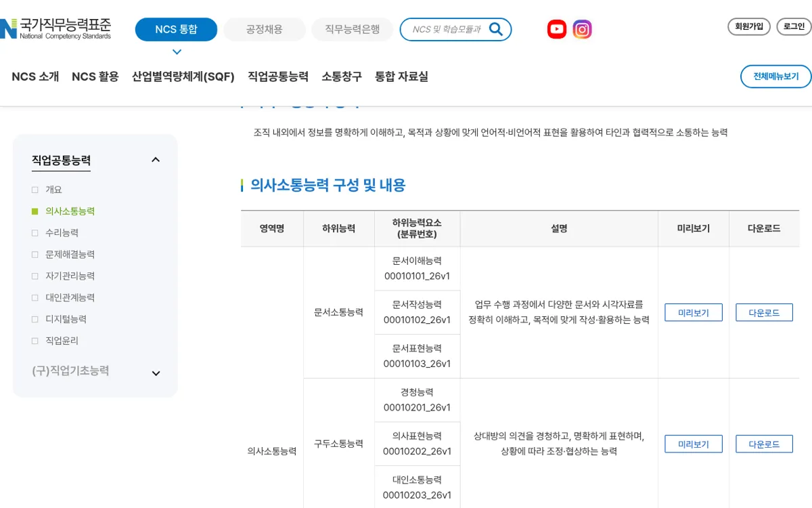Select the 경청능력 00010201_26v1 cell
812x508 pixels.
tap(418, 400)
